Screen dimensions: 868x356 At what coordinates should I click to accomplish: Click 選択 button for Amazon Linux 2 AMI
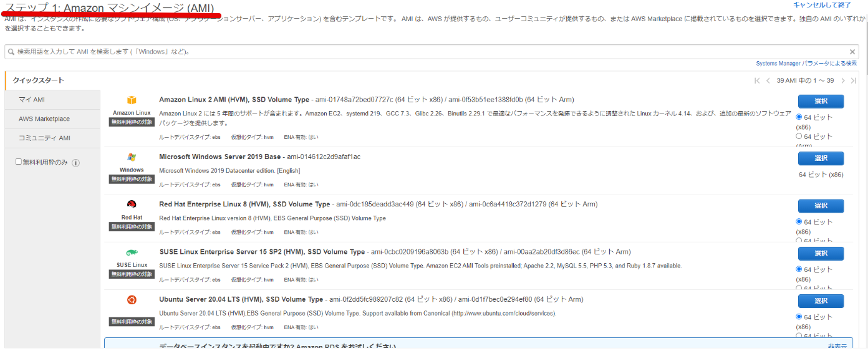821,102
